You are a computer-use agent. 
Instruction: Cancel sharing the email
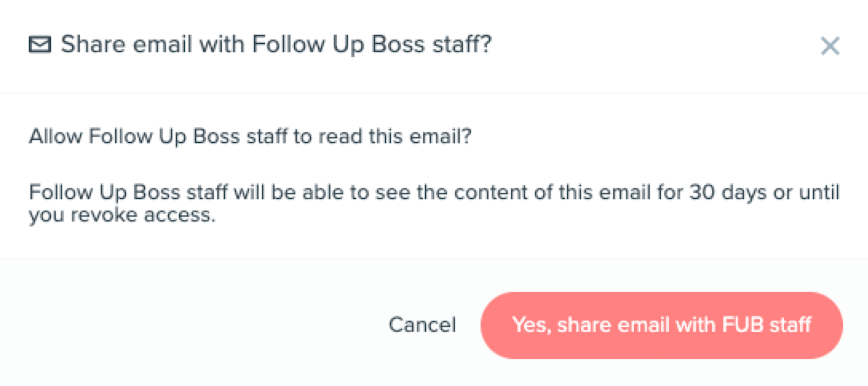[x=422, y=325]
